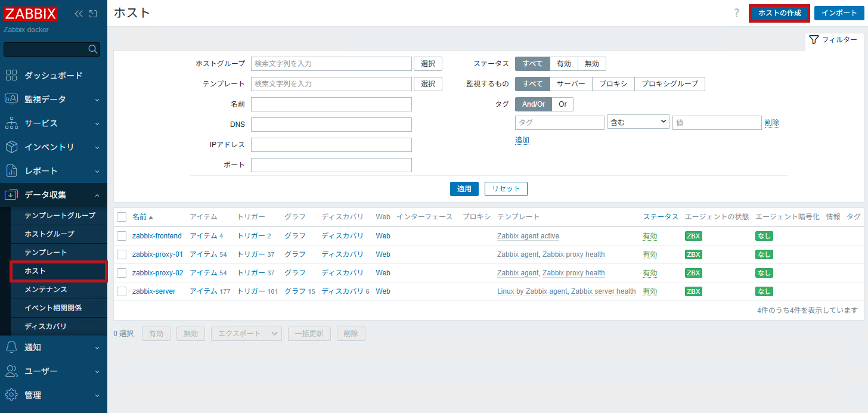Click 選択 next to ホストグループ field

428,64
